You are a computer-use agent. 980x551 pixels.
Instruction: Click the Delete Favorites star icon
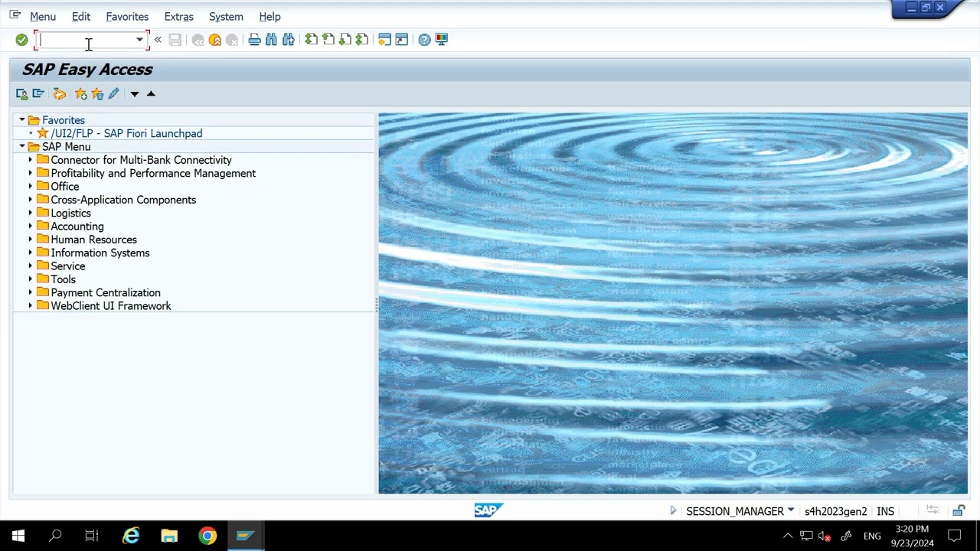pyautogui.click(x=97, y=93)
